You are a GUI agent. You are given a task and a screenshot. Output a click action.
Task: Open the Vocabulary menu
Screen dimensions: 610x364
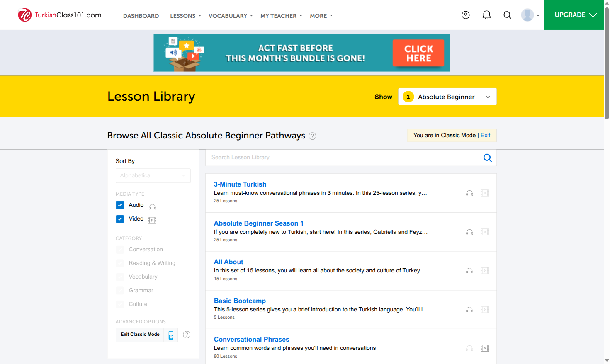231,16
